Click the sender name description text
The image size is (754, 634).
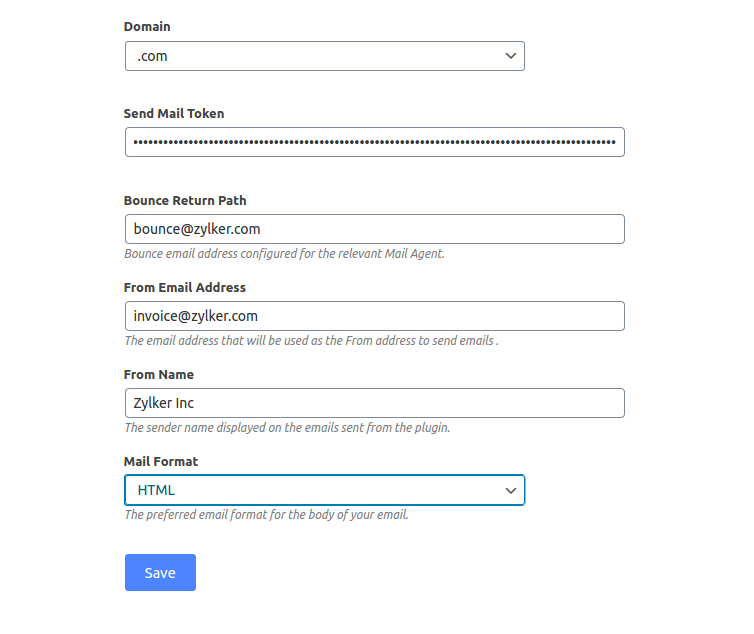[x=287, y=428]
